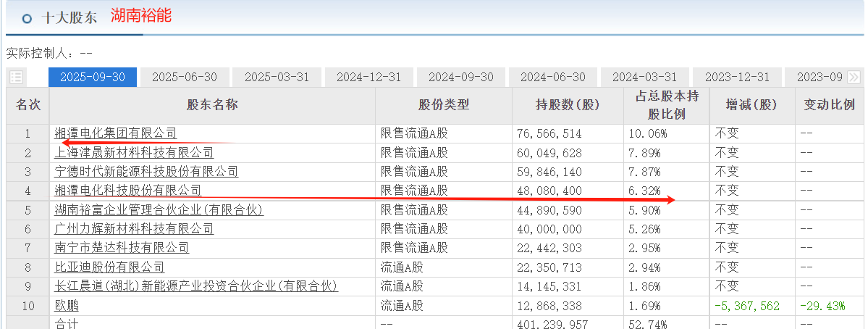Click rank number 10 cell
Image resolution: width=868 pixels, height=329 pixels.
point(28,306)
